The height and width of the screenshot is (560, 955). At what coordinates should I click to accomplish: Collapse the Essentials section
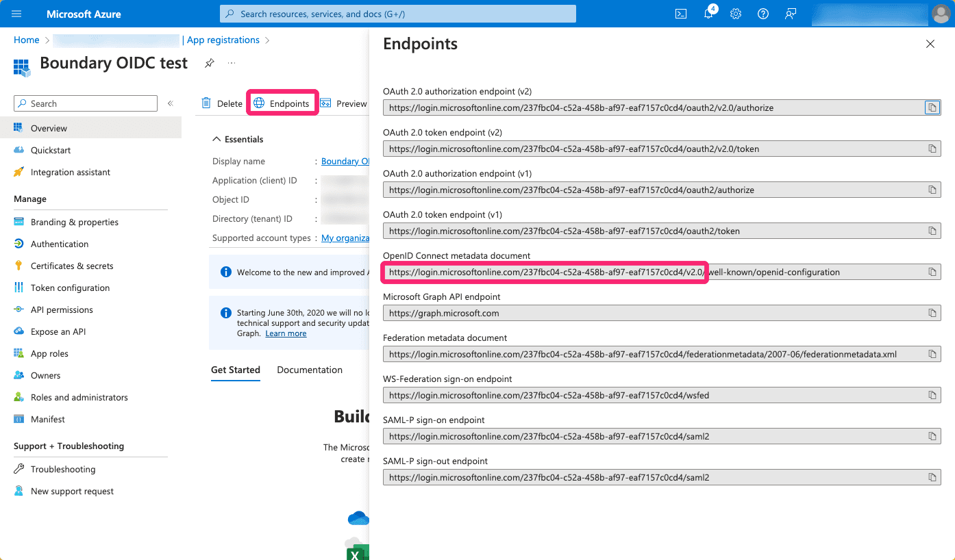click(238, 139)
